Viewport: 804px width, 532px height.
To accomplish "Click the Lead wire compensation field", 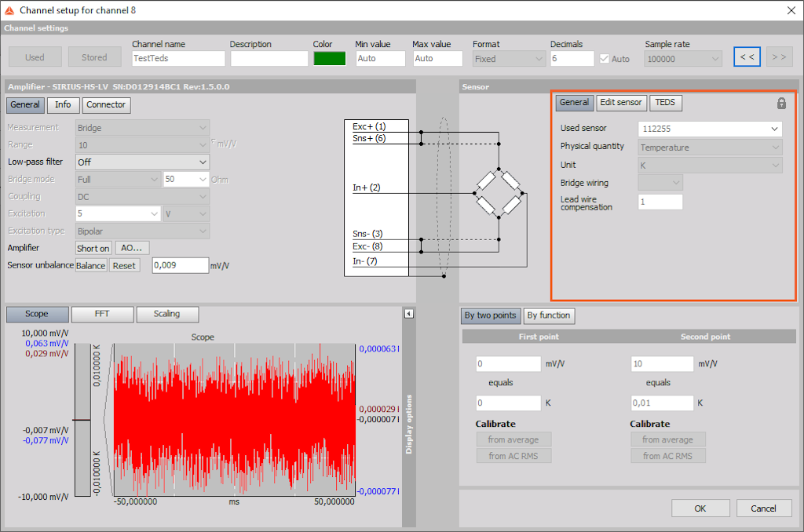I will [x=660, y=202].
